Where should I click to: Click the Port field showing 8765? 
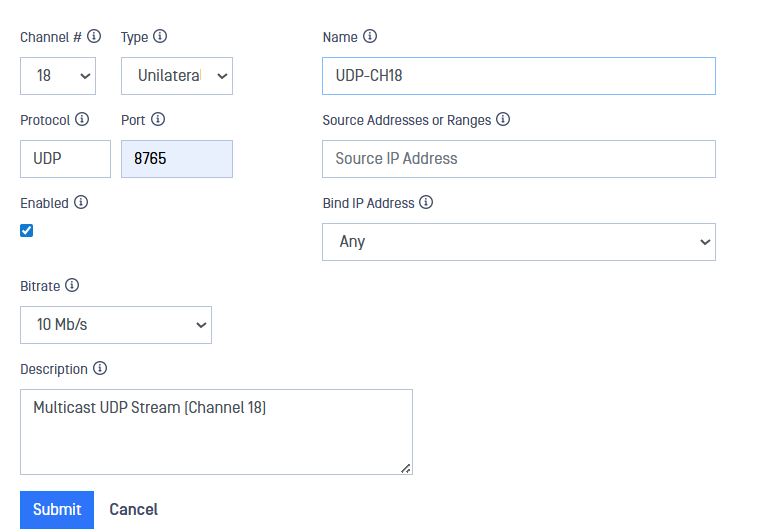[177, 159]
